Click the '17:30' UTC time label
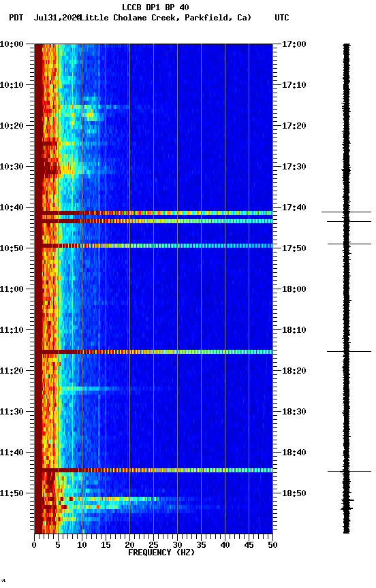The image size is (376, 588). [x=294, y=167]
